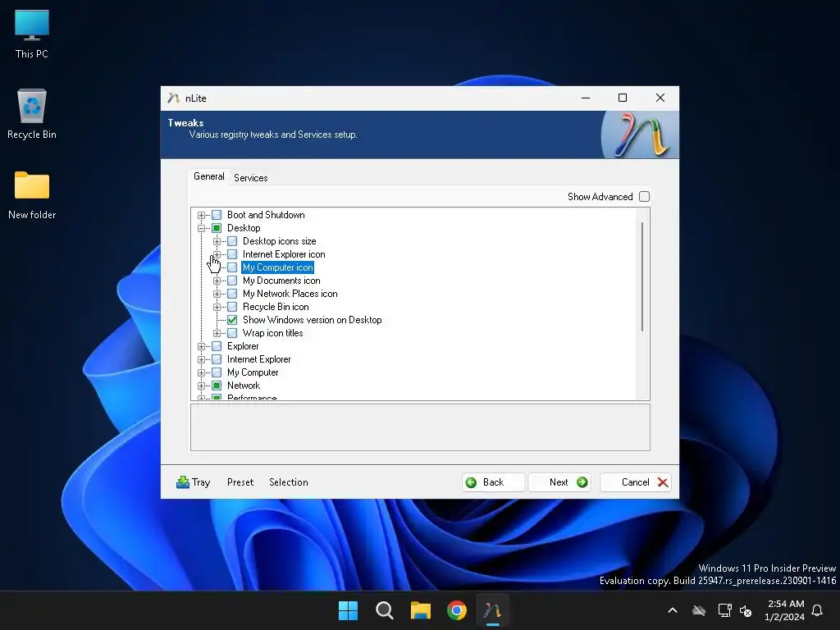
Task: Maximize the nLite window
Action: [x=623, y=98]
